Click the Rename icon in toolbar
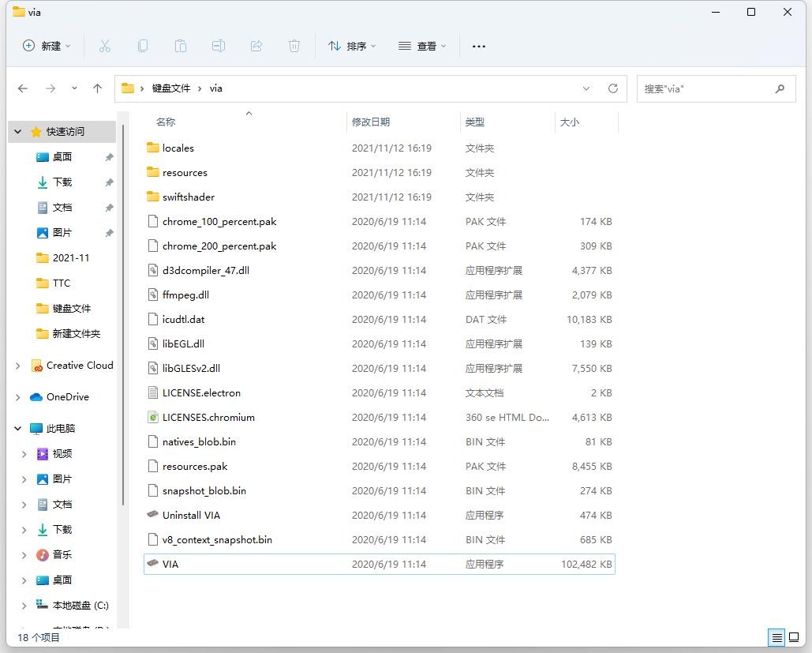The image size is (812, 653). coord(219,46)
